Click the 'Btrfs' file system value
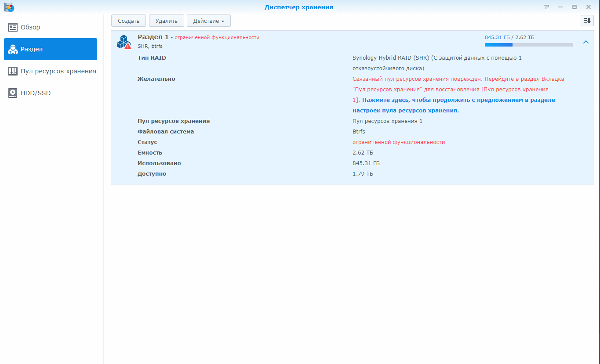Viewport: 600px width, 364px height. [359, 132]
